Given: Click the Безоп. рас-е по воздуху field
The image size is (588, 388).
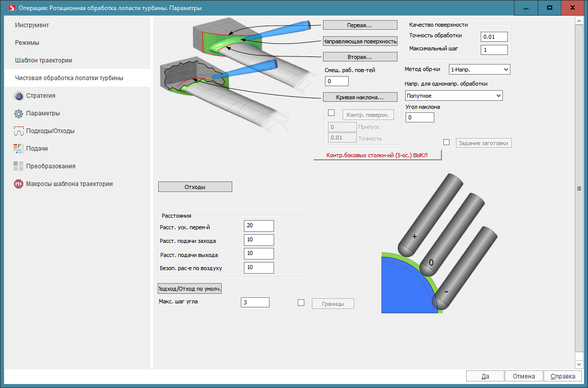Looking at the screenshot, I should coord(259,267).
